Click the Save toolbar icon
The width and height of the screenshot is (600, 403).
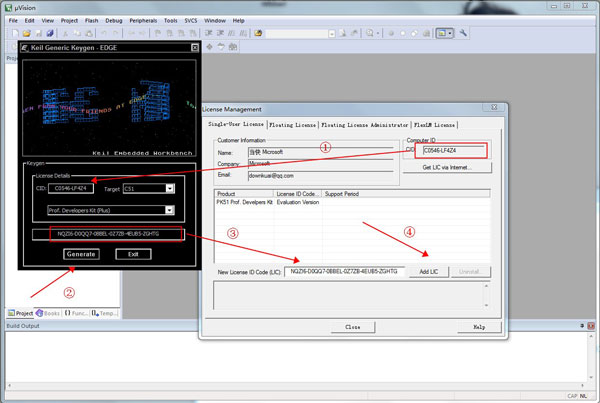[x=37, y=33]
